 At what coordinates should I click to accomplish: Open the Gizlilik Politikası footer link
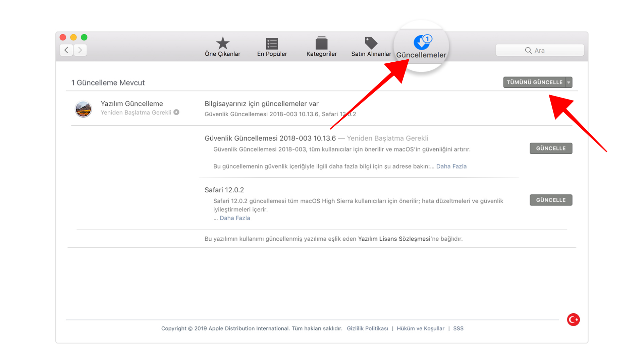(x=367, y=328)
